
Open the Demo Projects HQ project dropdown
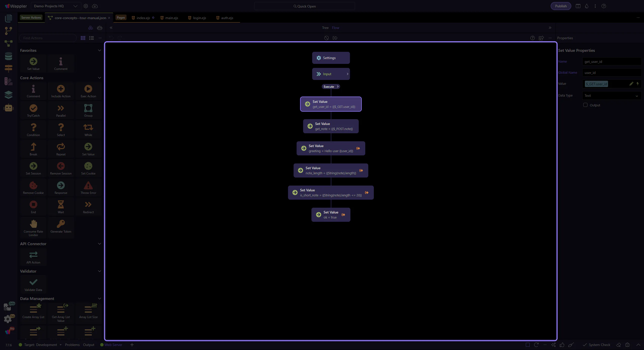56,6
